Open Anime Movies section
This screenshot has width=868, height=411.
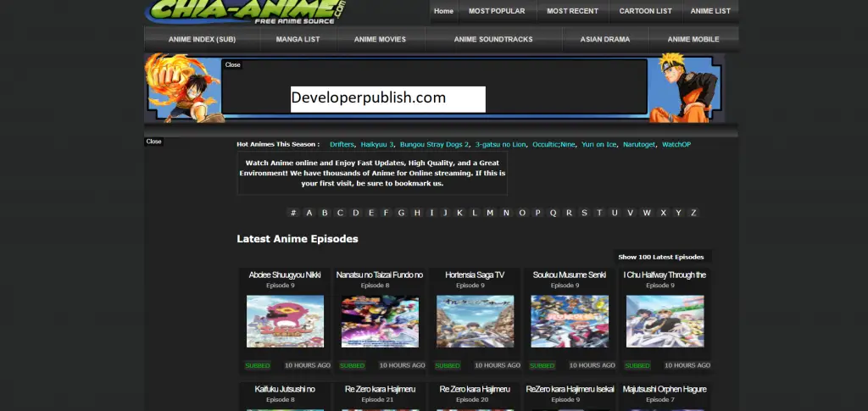[x=380, y=39]
